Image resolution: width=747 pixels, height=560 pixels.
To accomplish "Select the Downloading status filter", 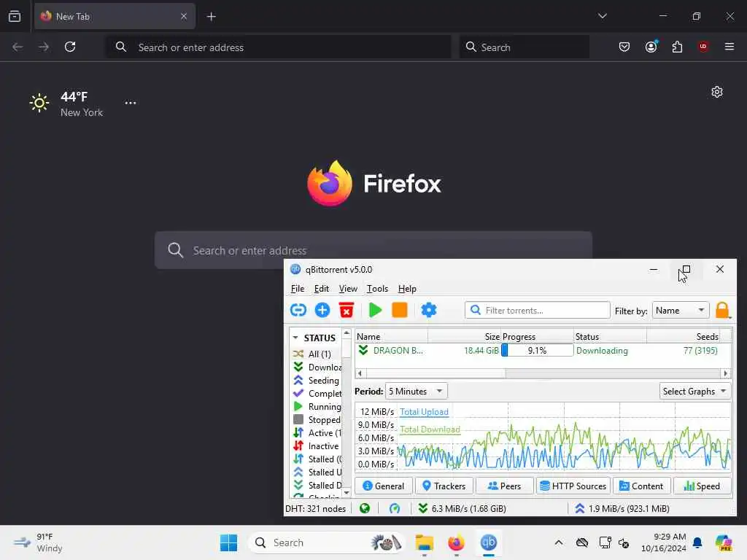I will point(317,367).
